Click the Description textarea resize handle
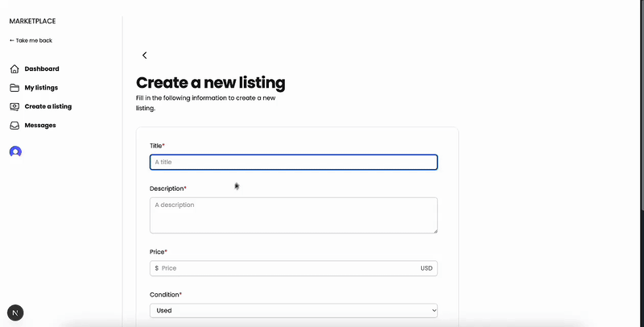Image resolution: width=644 pixels, height=327 pixels. point(436,231)
